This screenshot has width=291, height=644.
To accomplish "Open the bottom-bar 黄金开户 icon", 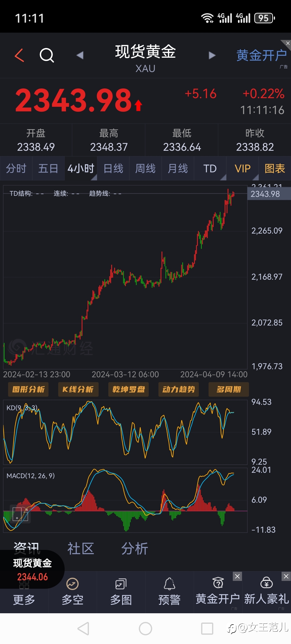I will [218, 592].
